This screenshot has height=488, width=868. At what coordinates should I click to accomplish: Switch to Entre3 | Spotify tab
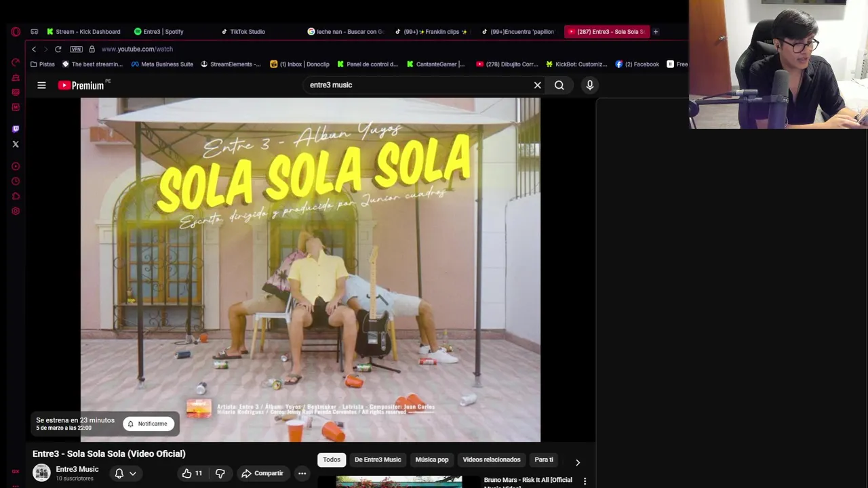(x=159, y=32)
